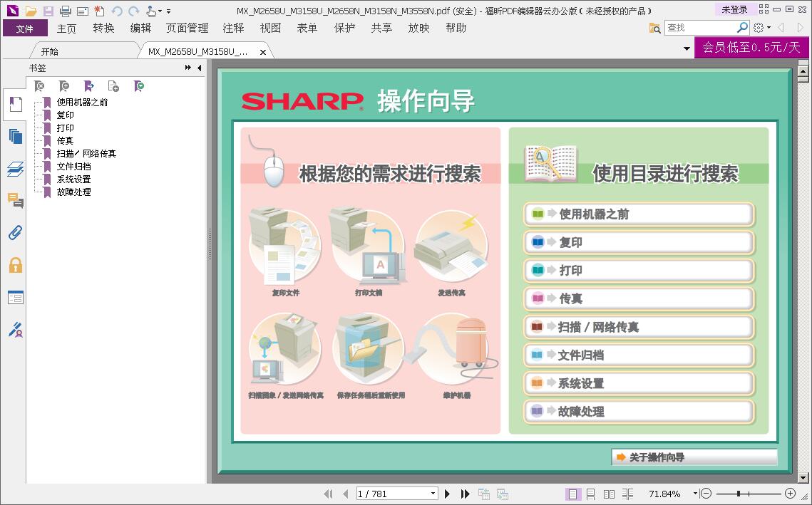Click the save disk icon
Image resolution: width=812 pixels, height=505 pixels.
click(48, 11)
